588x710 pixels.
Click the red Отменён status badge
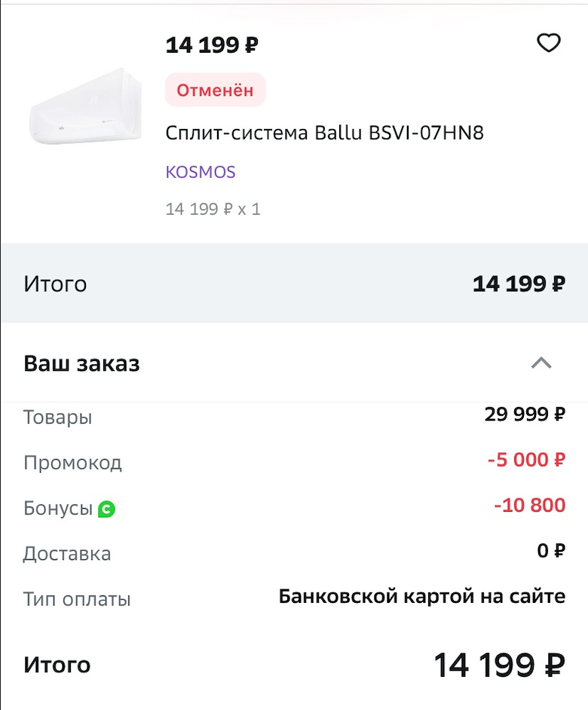[215, 90]
